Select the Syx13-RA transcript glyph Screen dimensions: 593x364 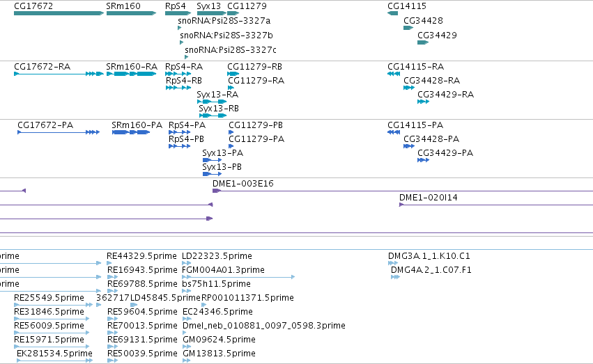(x=211, y=102)
